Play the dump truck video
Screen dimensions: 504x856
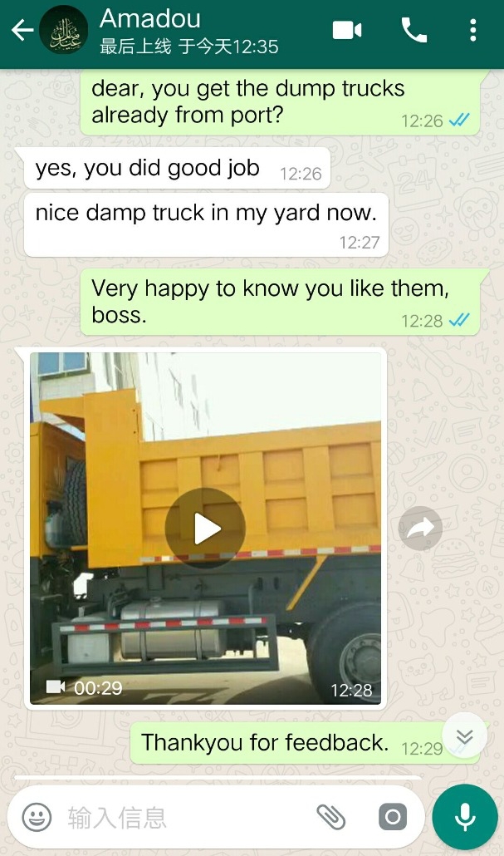coord(205,528)
